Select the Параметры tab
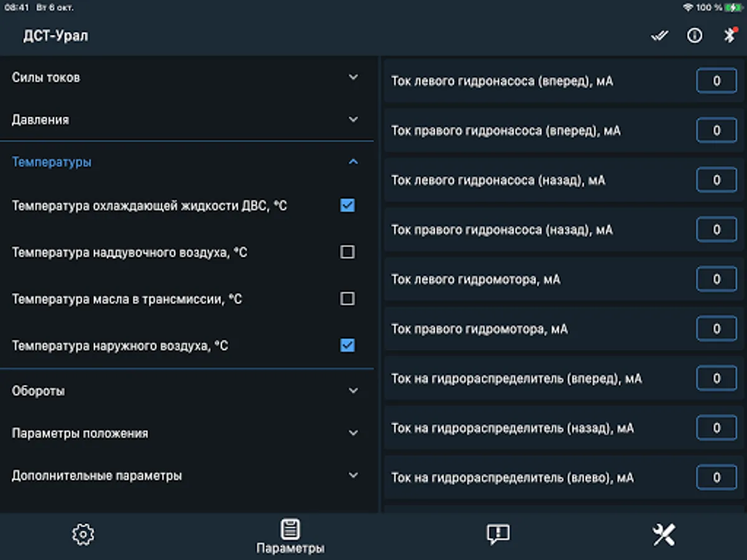The image size is (747, 560). click(x=290, y=537)
